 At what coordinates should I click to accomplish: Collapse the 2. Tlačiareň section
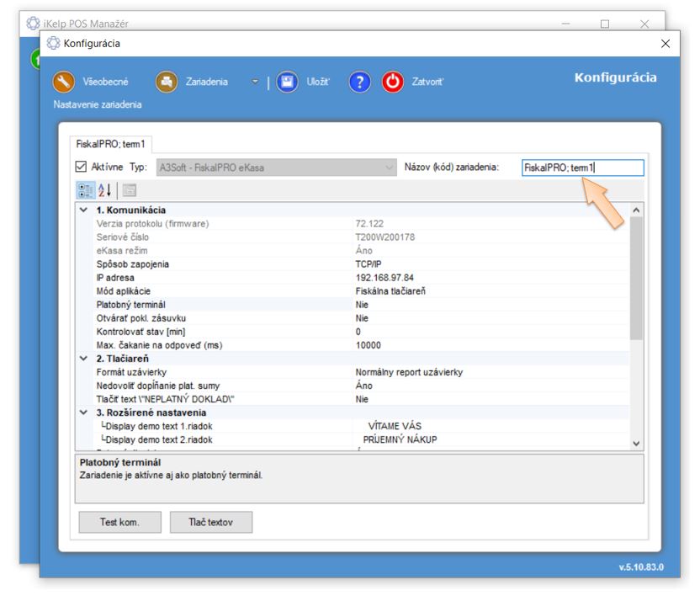click(x=82, y=358)
